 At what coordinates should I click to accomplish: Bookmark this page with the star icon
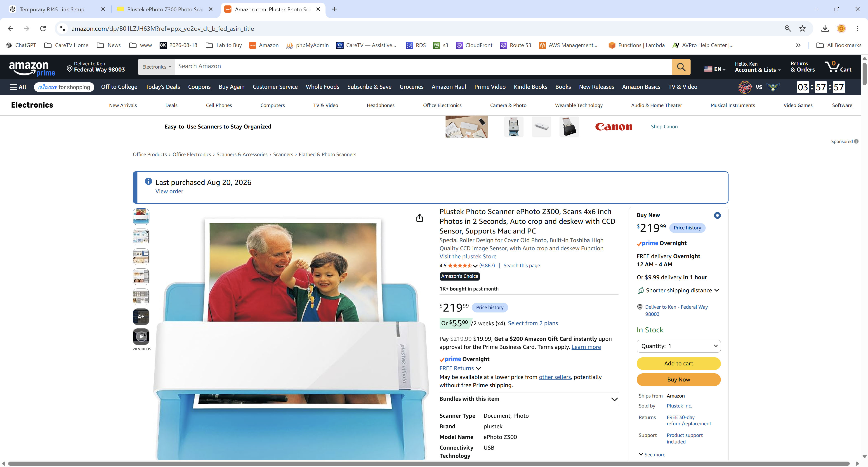(802, 29)
